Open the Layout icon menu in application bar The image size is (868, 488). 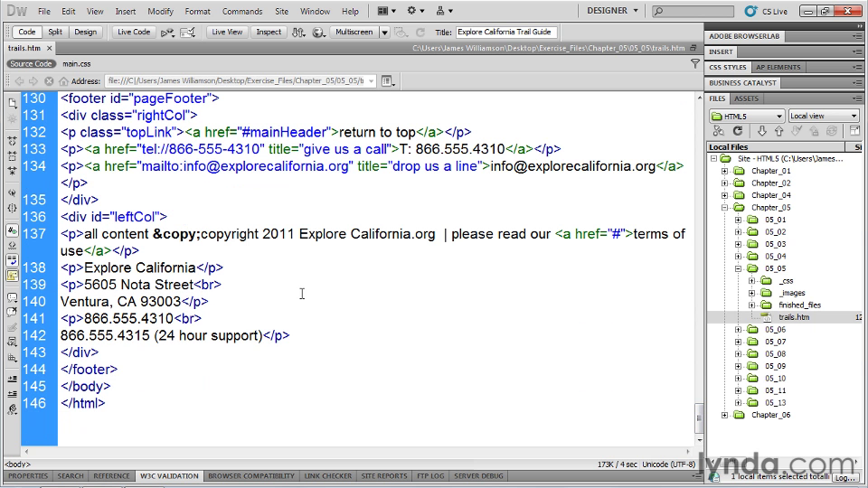(386, 11)
